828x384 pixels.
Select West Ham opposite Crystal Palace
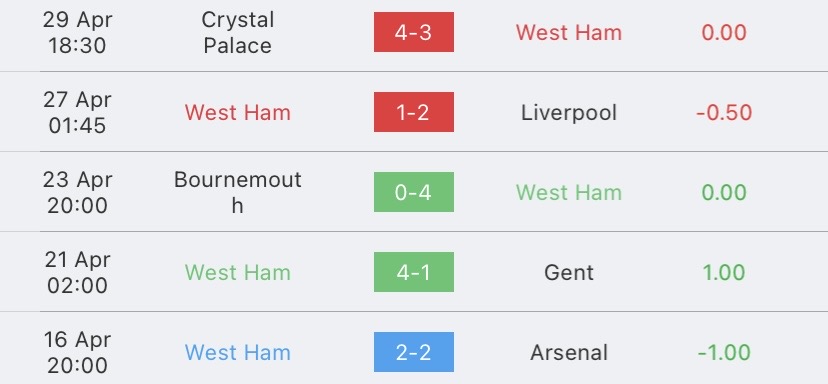569,33
